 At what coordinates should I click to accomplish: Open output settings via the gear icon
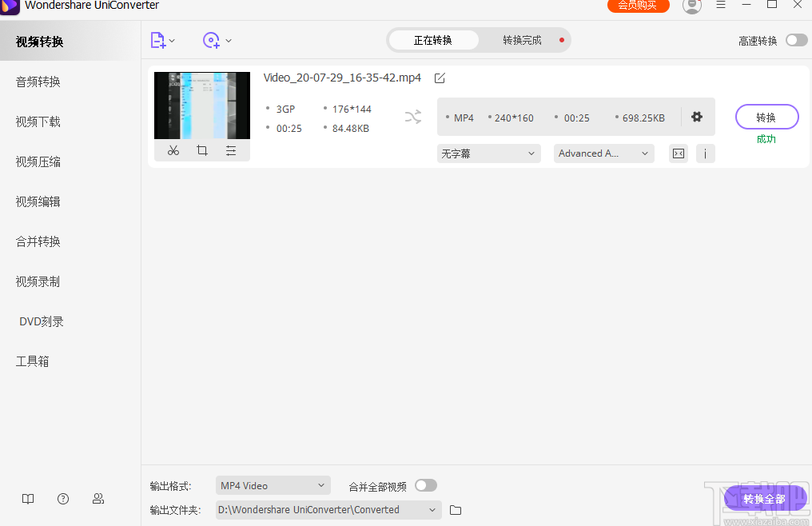tap(696, 117)
